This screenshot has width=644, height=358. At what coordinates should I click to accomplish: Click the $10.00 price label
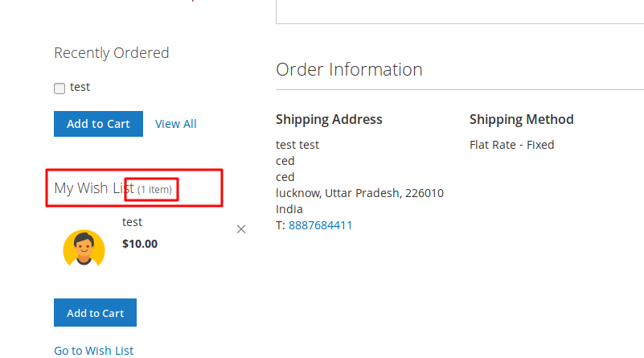pyautogui.click(x=140, y=244)
